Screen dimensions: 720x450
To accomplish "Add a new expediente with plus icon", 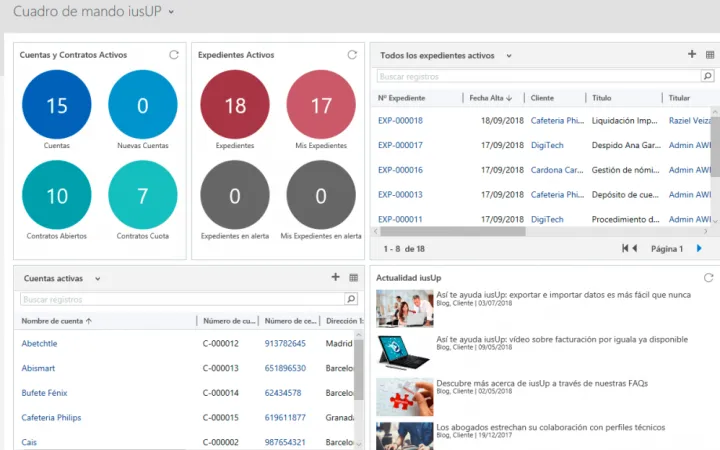I will (692, 55).
